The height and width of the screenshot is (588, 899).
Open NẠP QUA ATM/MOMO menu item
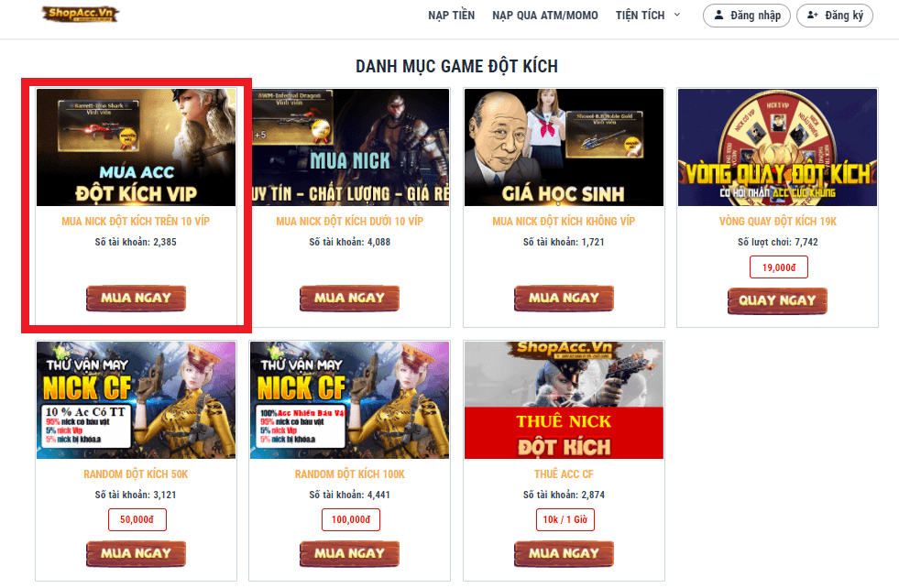[544, 16]
